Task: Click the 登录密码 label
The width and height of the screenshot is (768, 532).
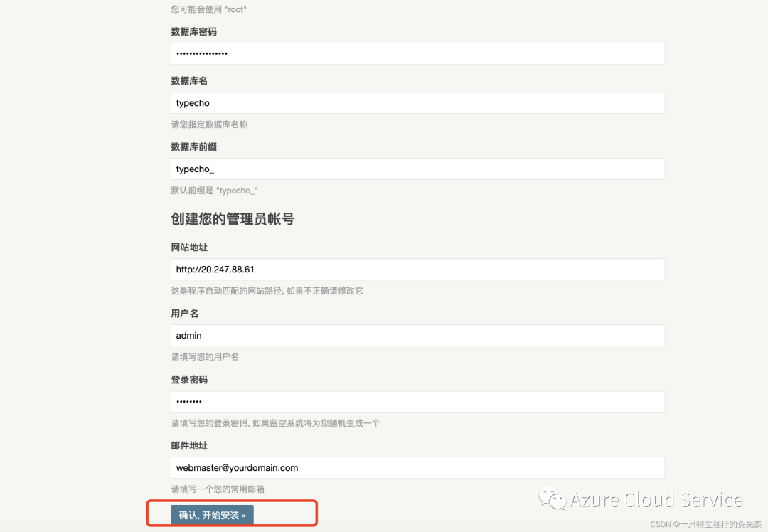Action: [x=189, y=380]
